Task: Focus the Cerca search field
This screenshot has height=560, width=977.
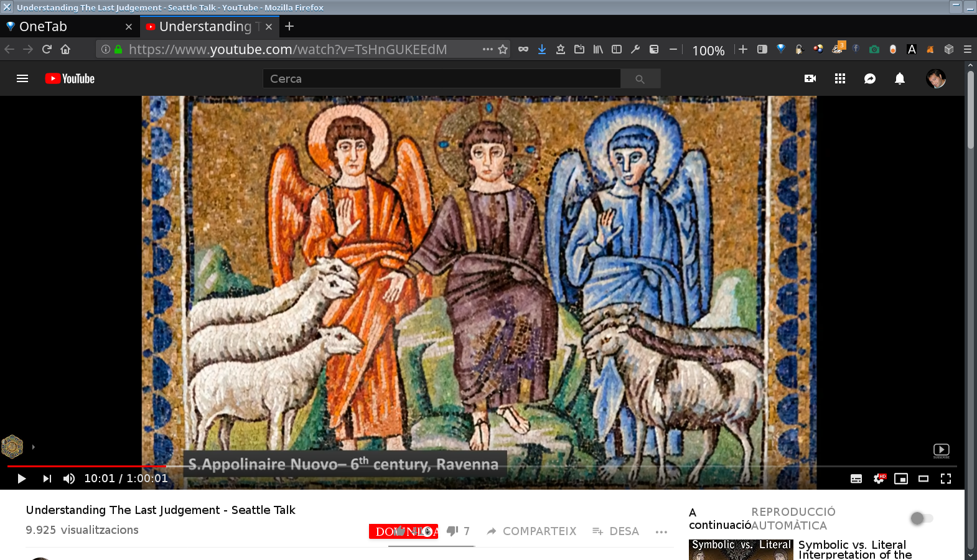Action: (x=441, y=79)
